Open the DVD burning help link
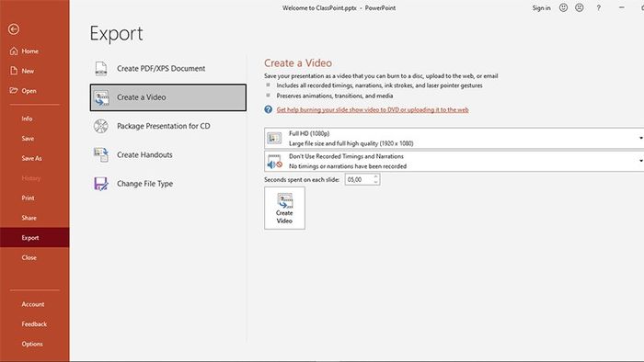The height and width of the screenshot is (362, 644). (x=373, y=109)
